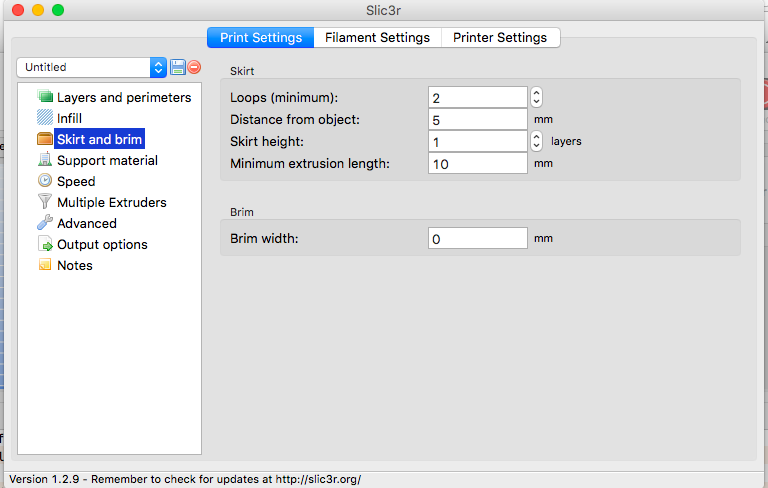Image resolution: width=768 pixels, height=488 pixels.
Task: Select Speed in the sidebar
Action: (76, 181)
